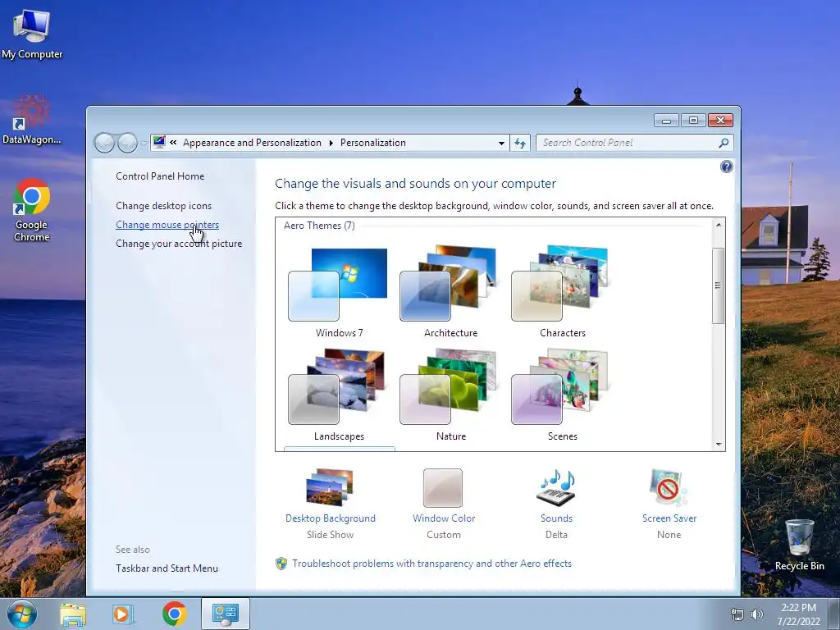Open Windows Explorer from the taskbar
The height and width of the screenshot is (630, 840).
click(x=73, y=614)
